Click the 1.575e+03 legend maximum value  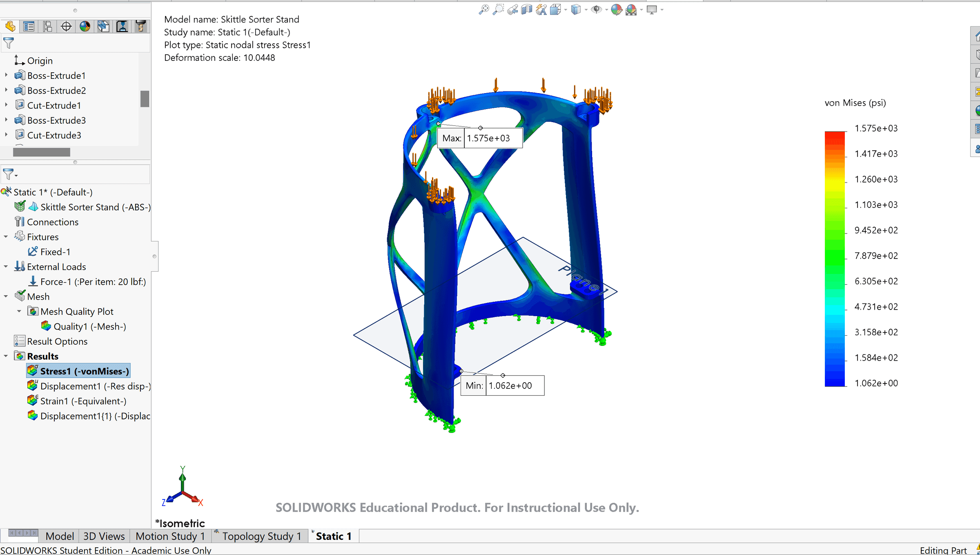point(876,128)
